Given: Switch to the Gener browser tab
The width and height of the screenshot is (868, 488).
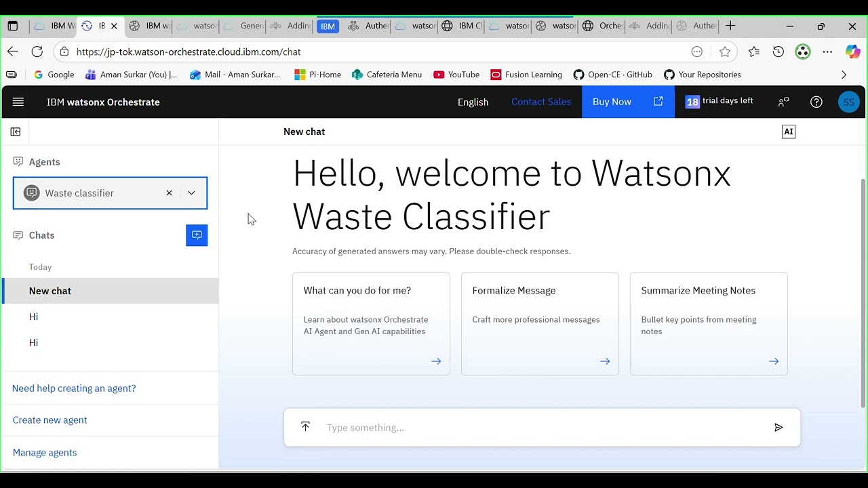Looking at the screenshot, I should (x=243, y=26).
